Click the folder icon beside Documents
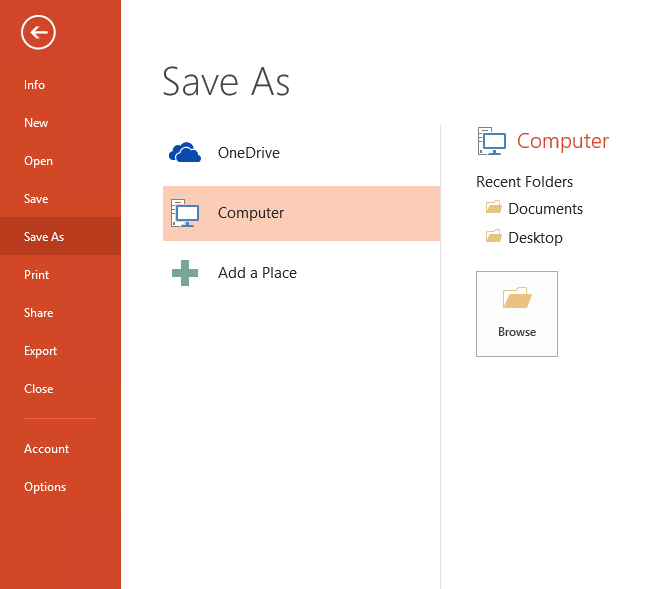 click(493, 208)
